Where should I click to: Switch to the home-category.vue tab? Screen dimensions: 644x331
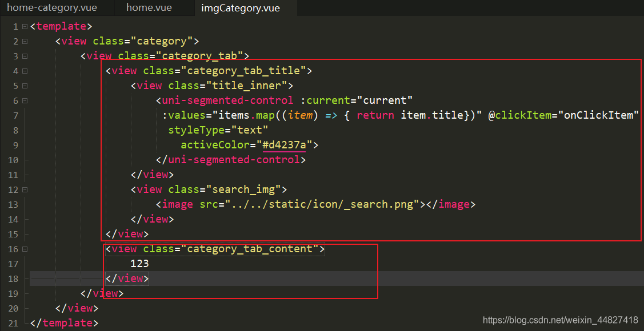pyautogui.click(x=53, y=8)
